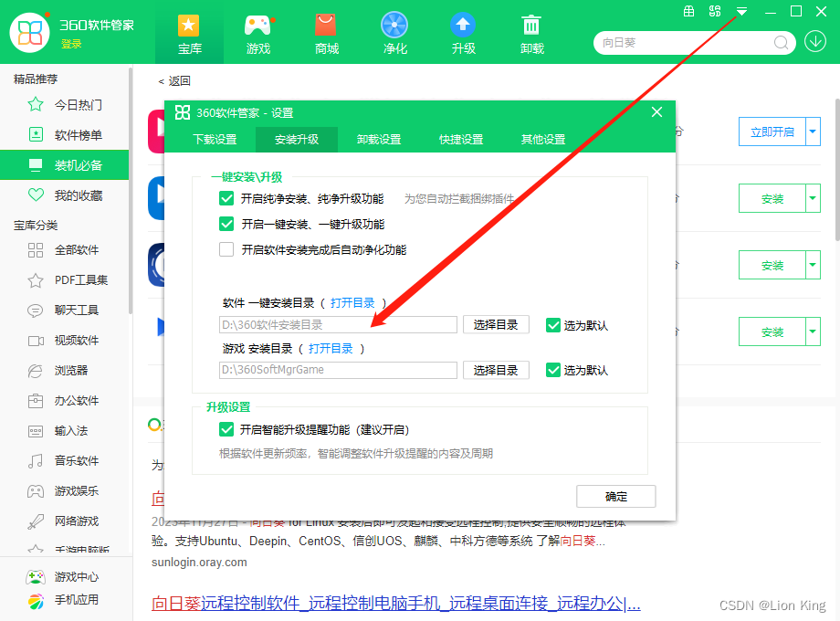Switch to 快捷设置 tab
Viewport: 840px width, 621px height.
tap(461, 140)
